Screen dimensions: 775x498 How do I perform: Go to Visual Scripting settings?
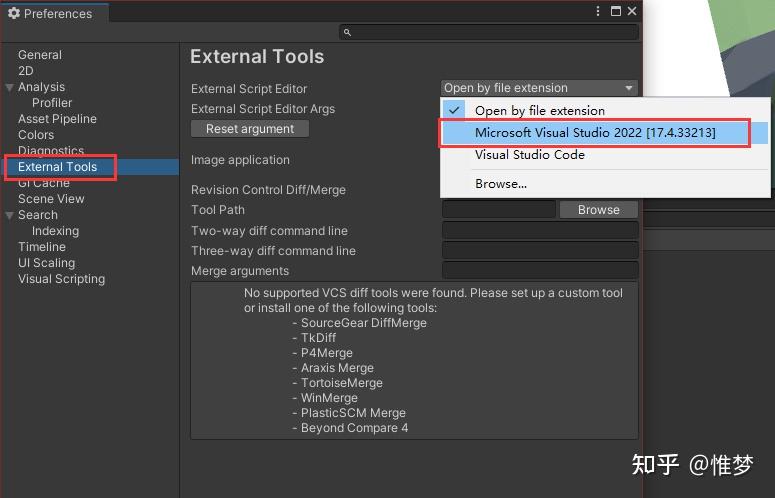(61, 279)
